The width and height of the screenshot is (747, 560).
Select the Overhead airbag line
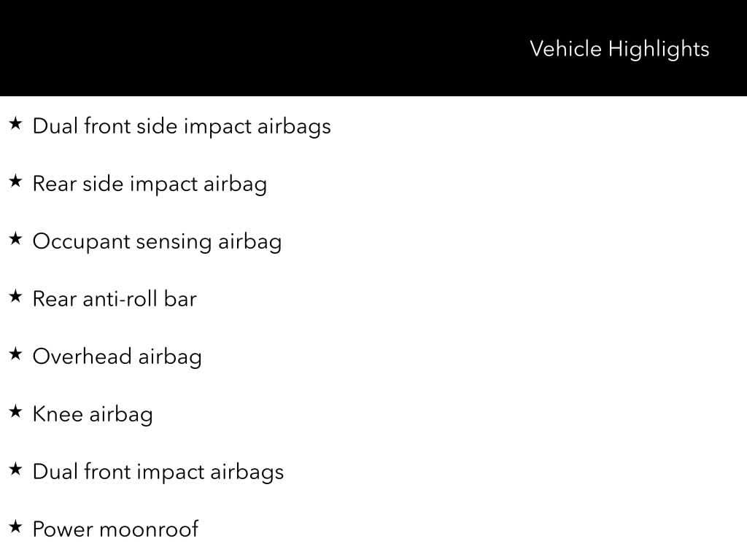117,357
